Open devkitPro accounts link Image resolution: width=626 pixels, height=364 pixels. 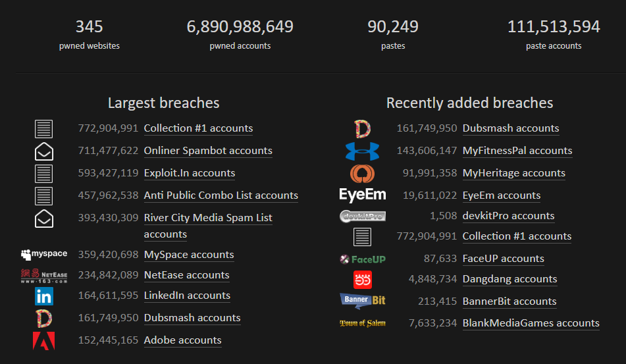click(509, 216)
